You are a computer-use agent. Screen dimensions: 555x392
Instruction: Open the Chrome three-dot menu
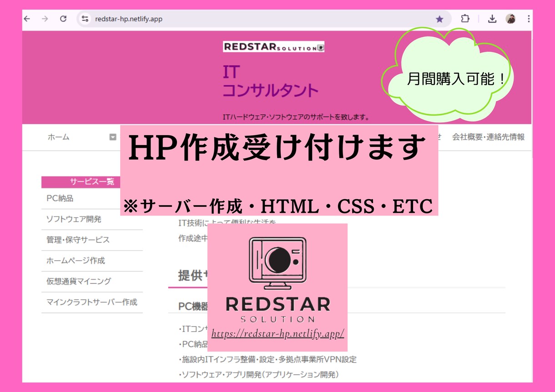528,19
